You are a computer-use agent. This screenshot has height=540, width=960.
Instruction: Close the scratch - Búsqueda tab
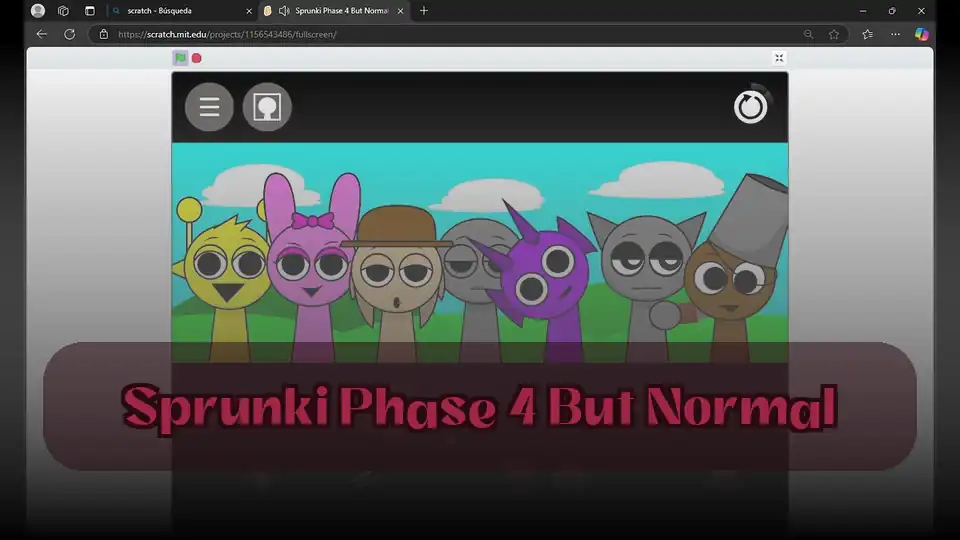(249, 11)
